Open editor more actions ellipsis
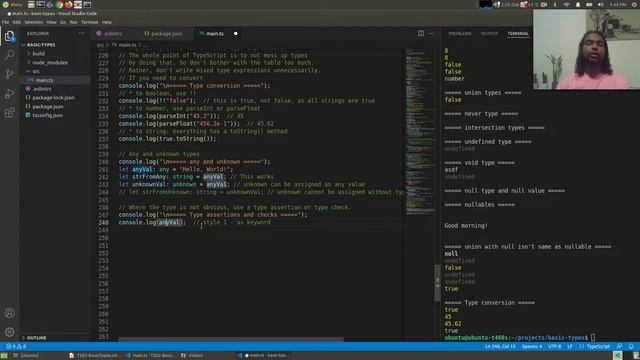Image resolution: width=640 pixels, height=360 pixels. point(431,33)
